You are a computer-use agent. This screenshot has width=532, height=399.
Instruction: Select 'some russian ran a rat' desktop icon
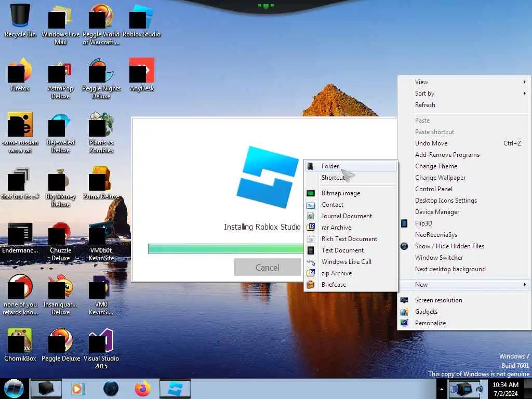[x=20, y=132]
